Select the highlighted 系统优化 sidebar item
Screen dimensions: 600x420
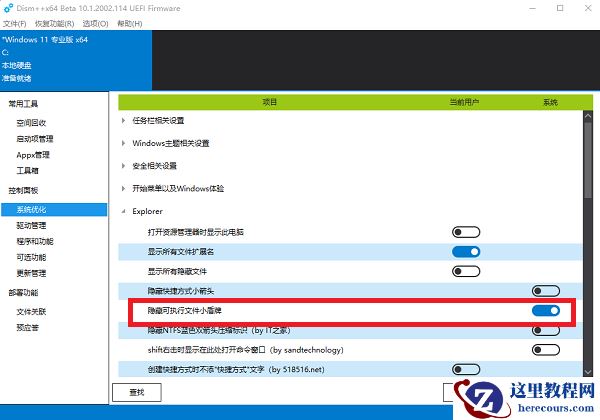point(54,210)
